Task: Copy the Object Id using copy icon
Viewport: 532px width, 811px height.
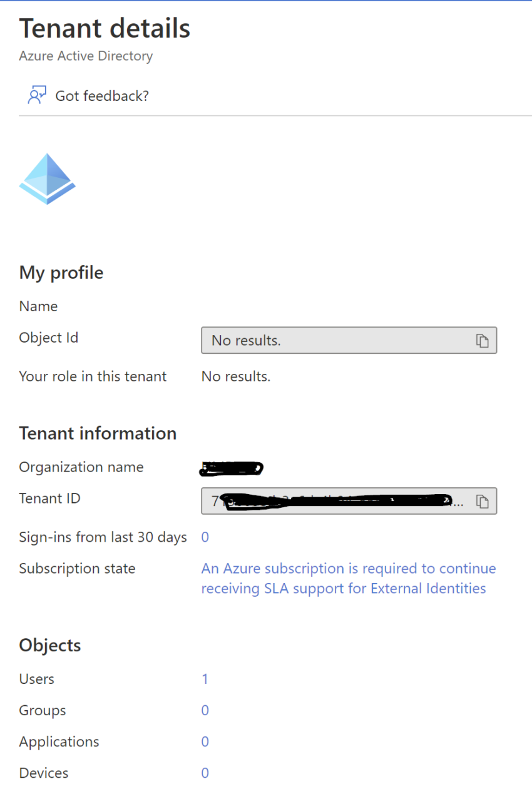Action: [x=481, y=340]
